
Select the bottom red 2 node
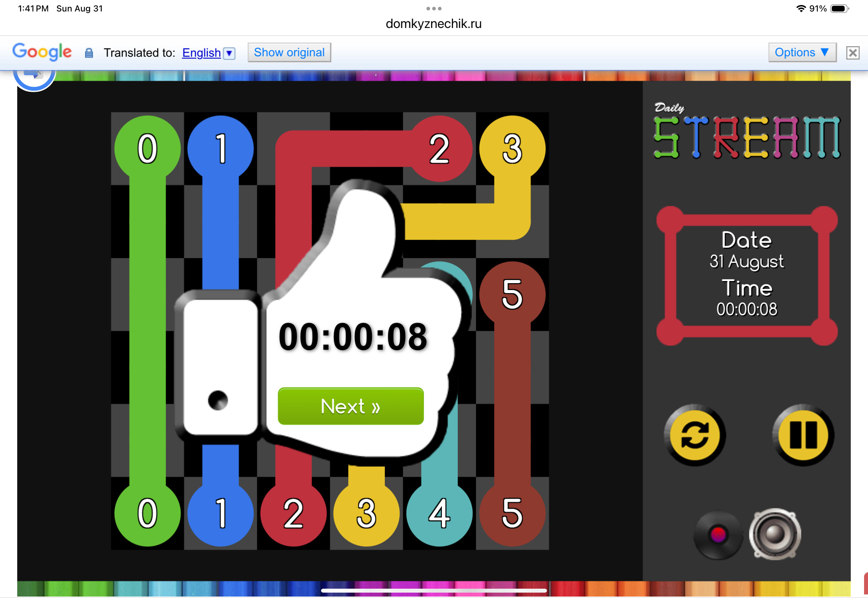click(x=293, y=513)
